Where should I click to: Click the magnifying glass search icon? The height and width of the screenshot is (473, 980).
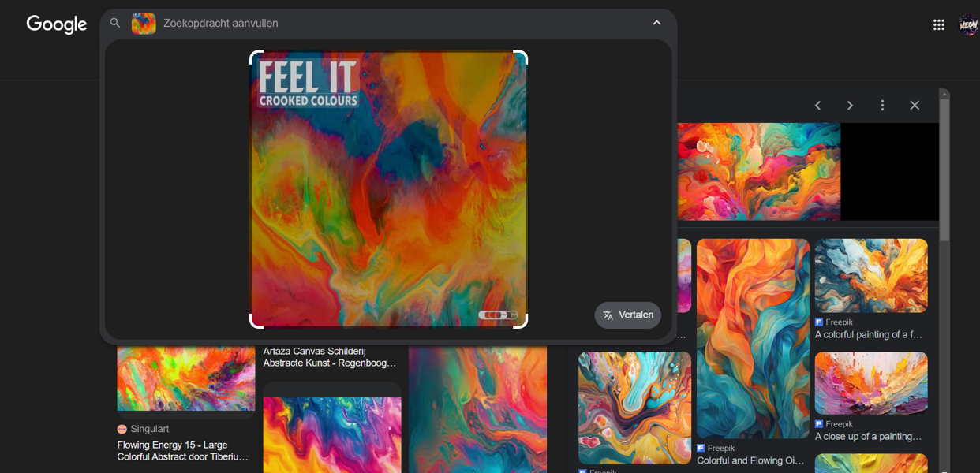[115, 24]
